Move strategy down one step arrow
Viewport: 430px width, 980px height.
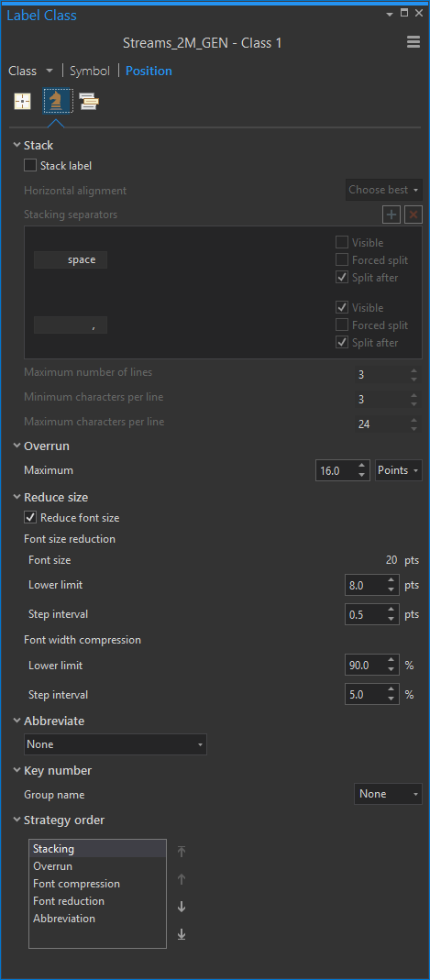182,907
